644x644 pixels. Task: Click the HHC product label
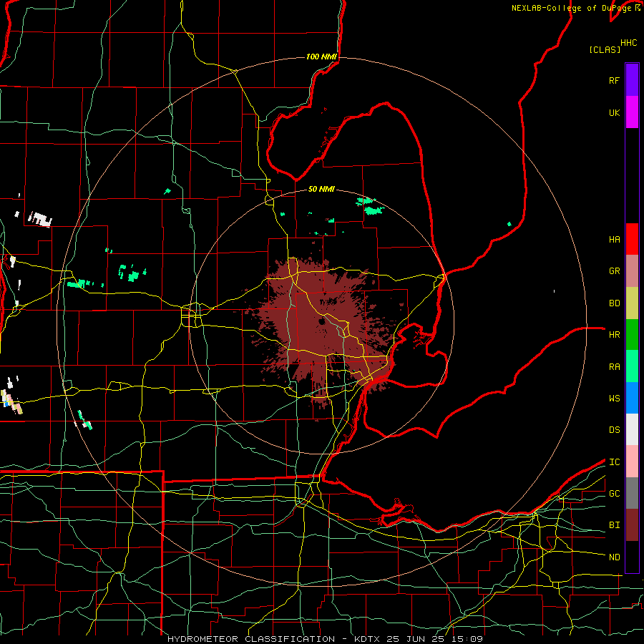tap(628, 43)
